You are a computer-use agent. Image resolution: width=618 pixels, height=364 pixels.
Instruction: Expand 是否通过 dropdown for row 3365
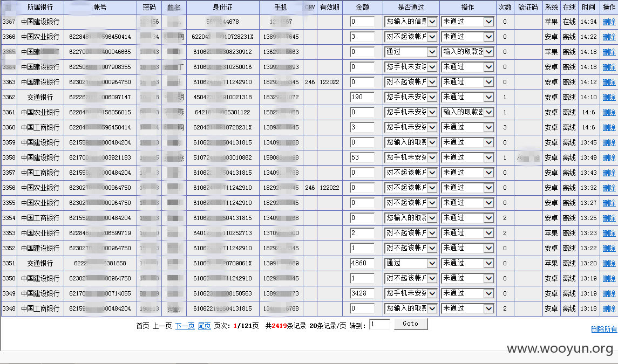[x=411, y=52]
